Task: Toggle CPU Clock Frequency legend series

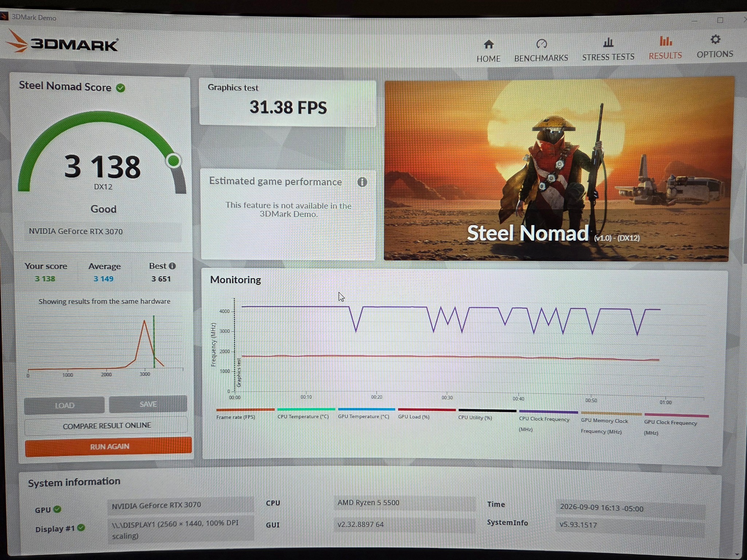Action: (x=548, y=421)
